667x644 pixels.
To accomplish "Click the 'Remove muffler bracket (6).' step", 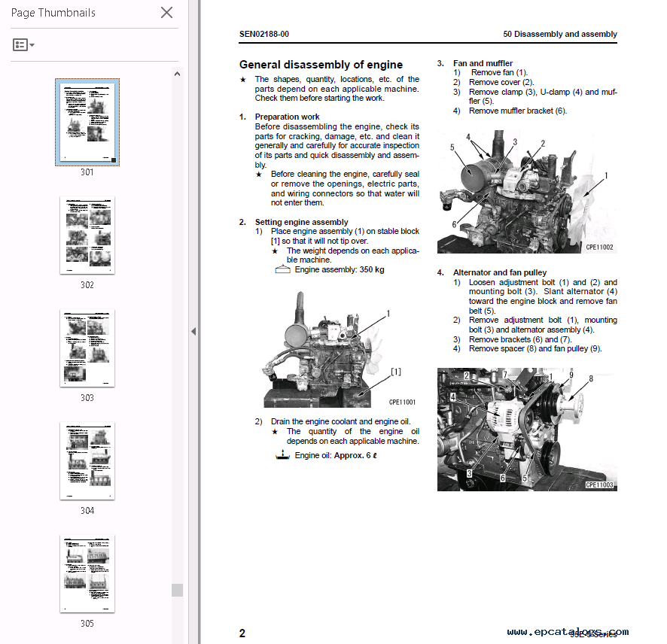I will click(518, 111).
